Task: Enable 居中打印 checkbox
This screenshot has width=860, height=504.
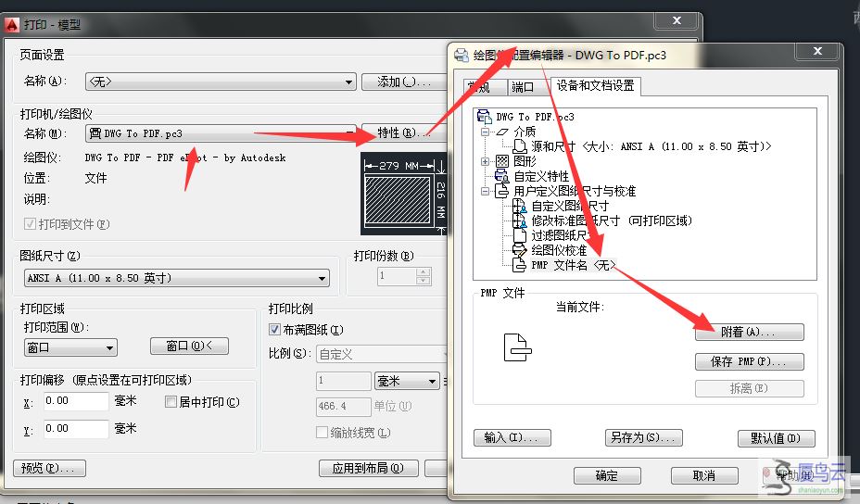Action: [171, 402]
